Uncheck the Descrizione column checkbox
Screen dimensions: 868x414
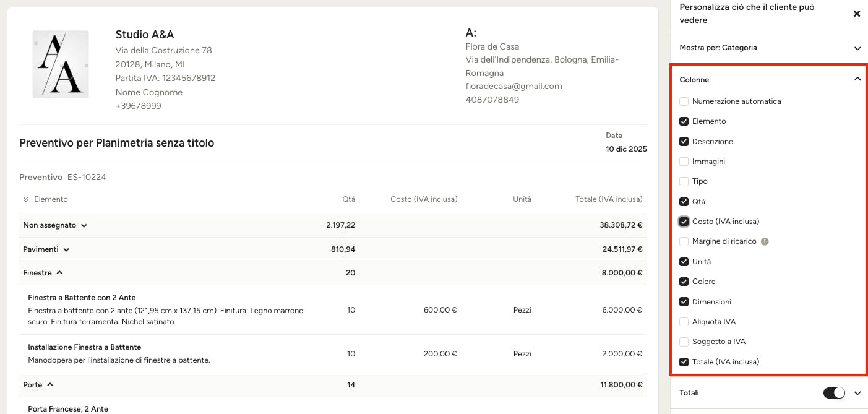pos(684,142)
